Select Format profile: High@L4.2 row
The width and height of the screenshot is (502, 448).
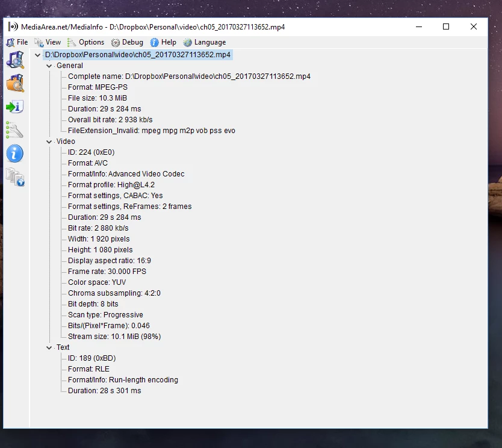pyautogui.click(x=111, y=185)
